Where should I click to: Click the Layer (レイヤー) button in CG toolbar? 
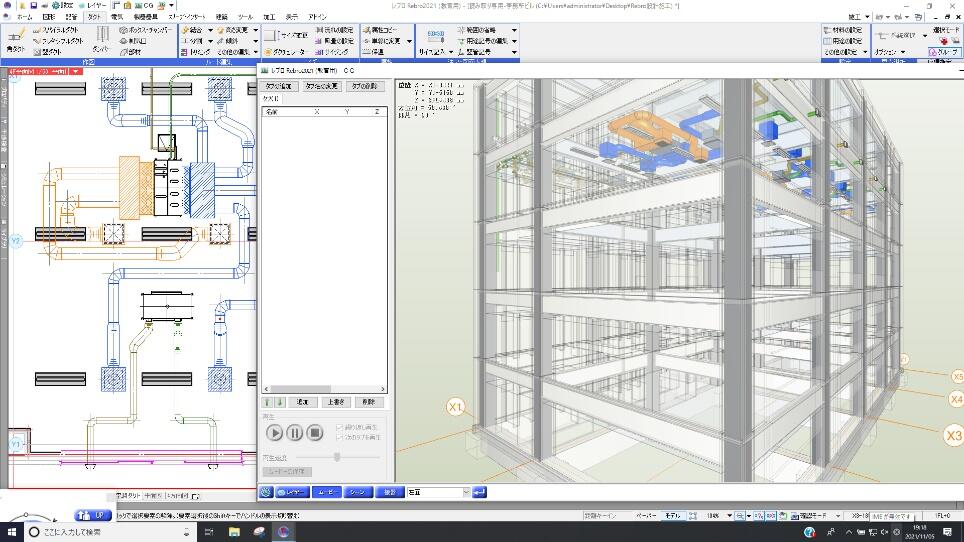292,492
